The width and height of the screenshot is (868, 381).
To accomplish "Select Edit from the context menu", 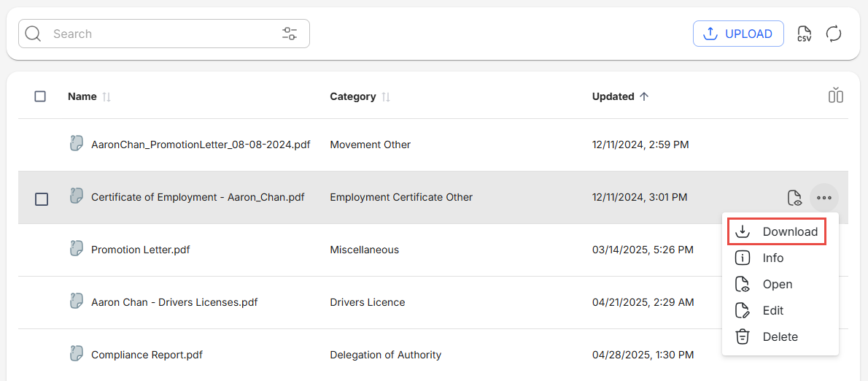I will click(772, 310).
